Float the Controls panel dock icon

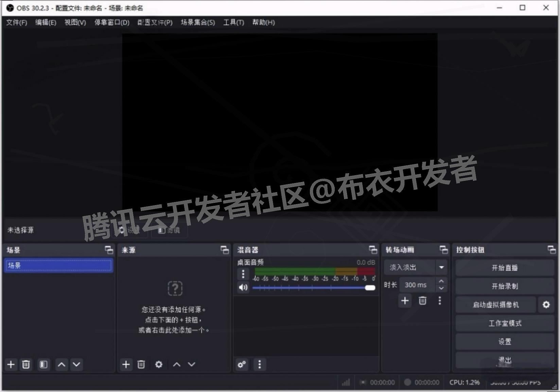[x=552, y=250]
